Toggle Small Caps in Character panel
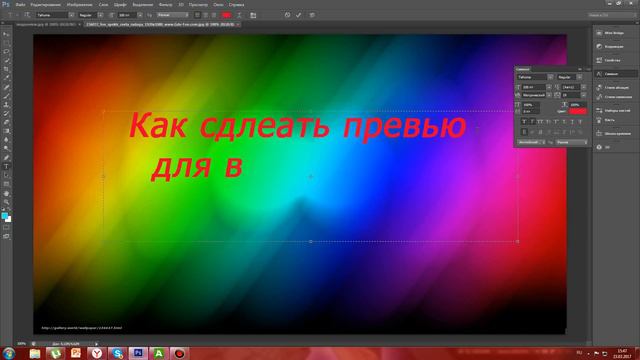Image resolution: width=640 pixels, height=360 pixels. click(548, 122)
